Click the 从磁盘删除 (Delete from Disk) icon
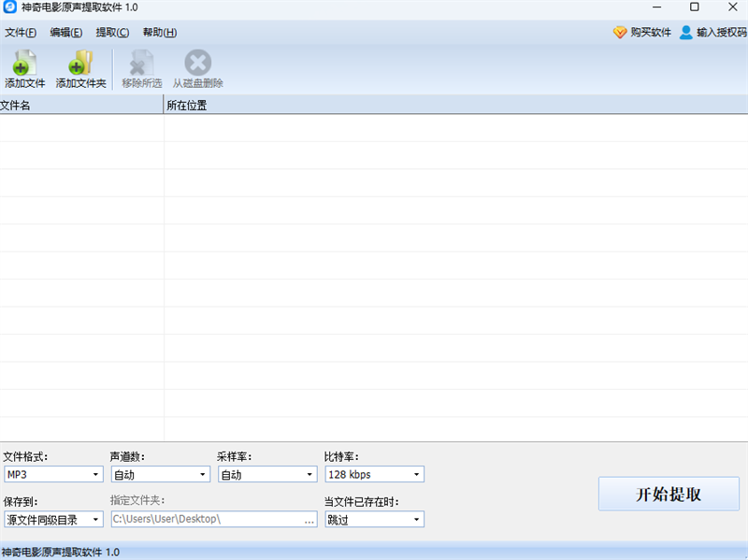748x560 pixels. (197, 67)
